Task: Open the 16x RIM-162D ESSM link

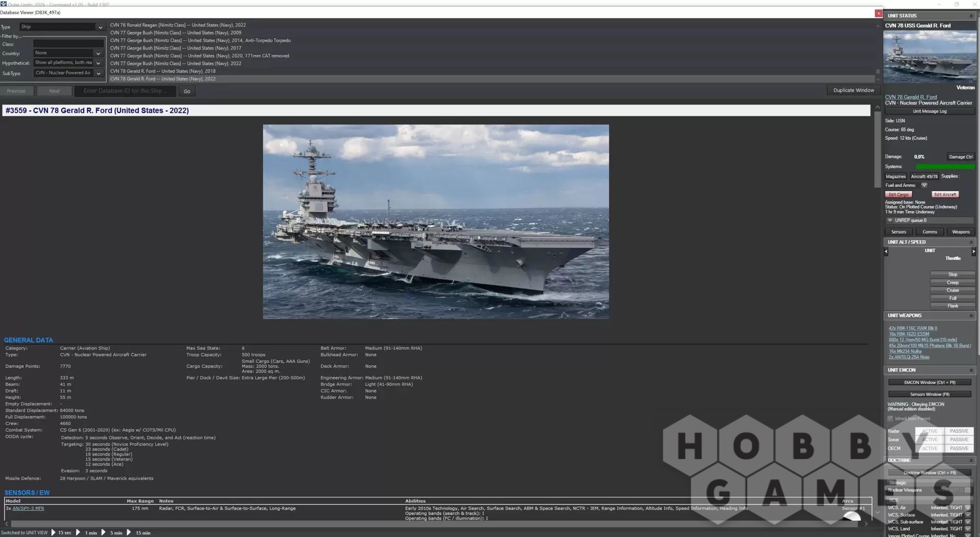Action: pos(909,334)
